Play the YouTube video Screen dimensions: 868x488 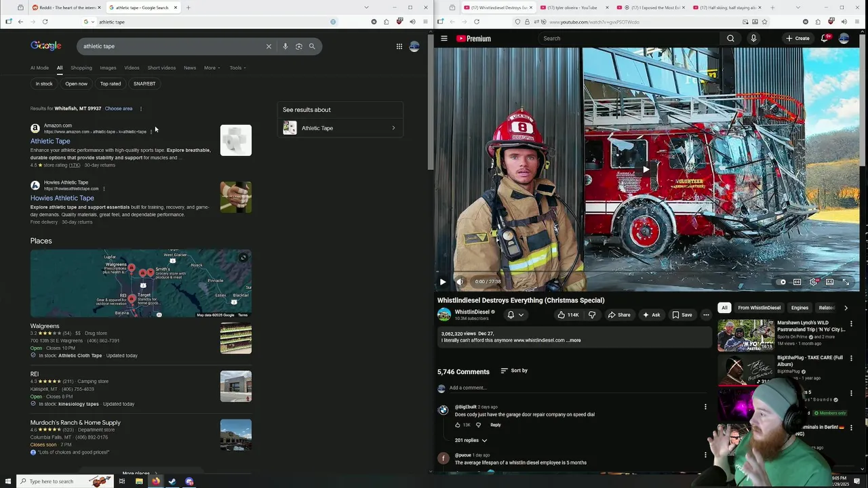443,282
